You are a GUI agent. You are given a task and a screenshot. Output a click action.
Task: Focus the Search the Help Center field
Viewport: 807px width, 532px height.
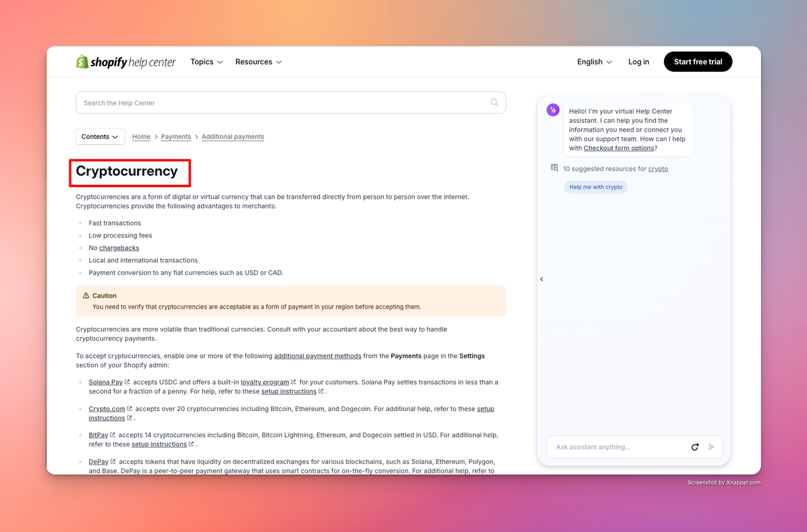click(284, 103)
